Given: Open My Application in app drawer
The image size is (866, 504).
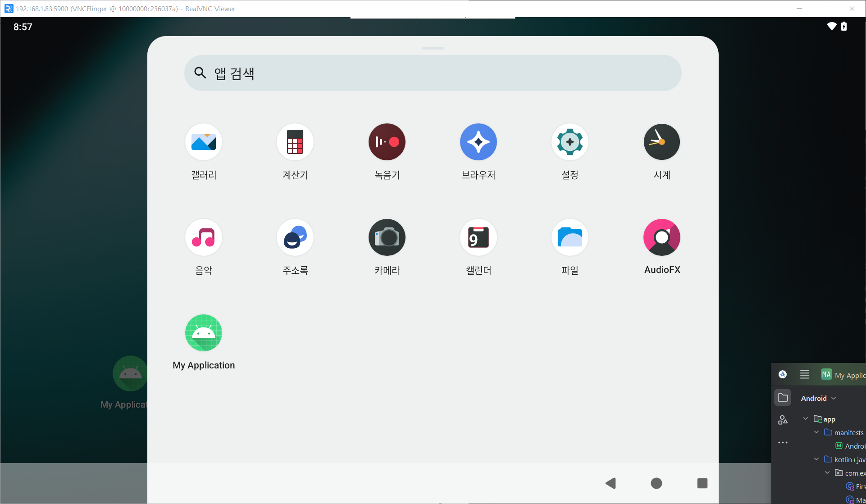Looking at the screenshot, I should coord(204,333).
